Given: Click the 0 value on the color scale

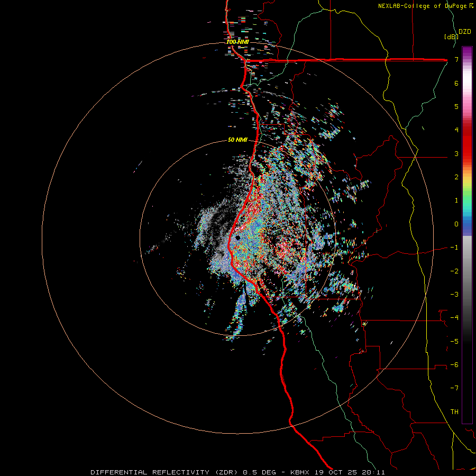Looking at the screenshot, I should pos(456,224).
